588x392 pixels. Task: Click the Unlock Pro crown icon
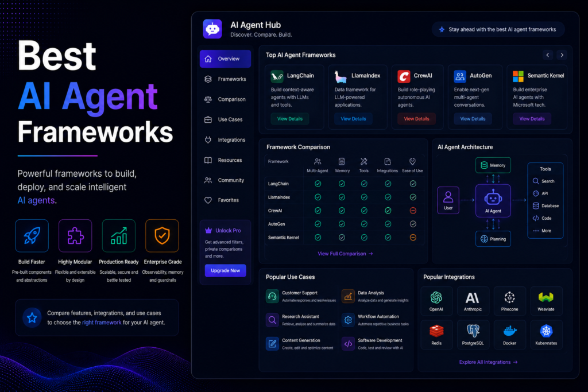point(208,231)
